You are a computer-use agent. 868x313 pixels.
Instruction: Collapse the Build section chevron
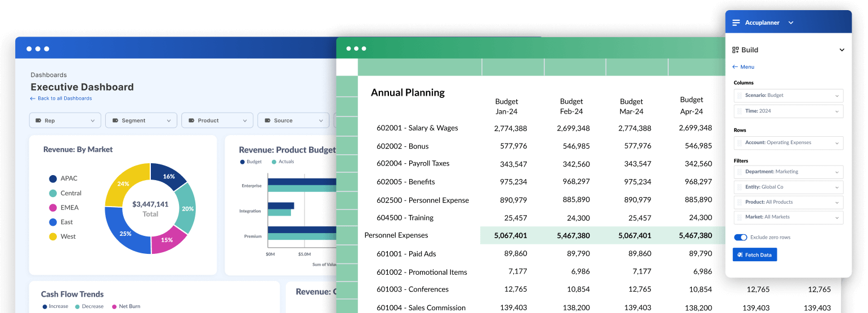842,50
